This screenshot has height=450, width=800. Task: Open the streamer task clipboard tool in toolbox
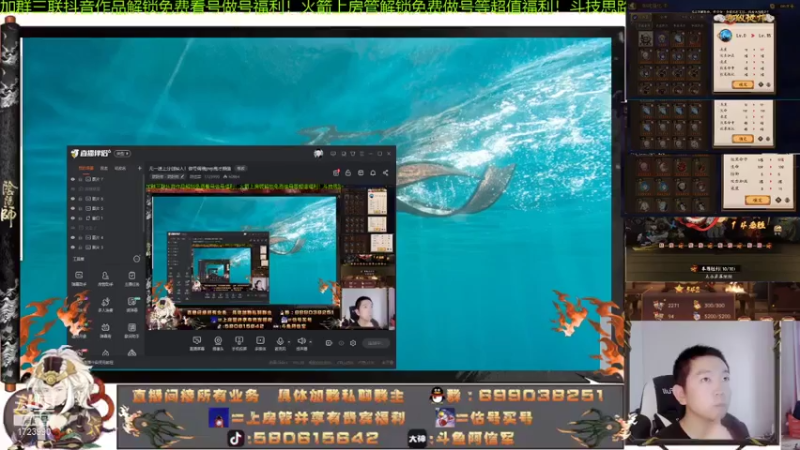click(132, 279)
